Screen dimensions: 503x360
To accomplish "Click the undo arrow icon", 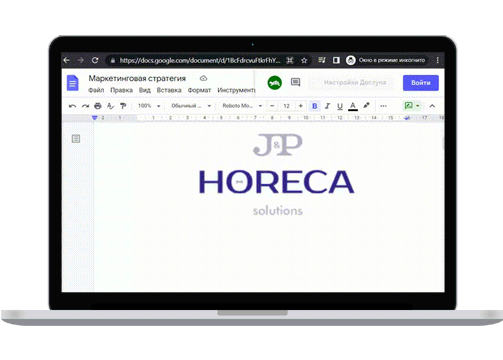I will coord(72,106).
